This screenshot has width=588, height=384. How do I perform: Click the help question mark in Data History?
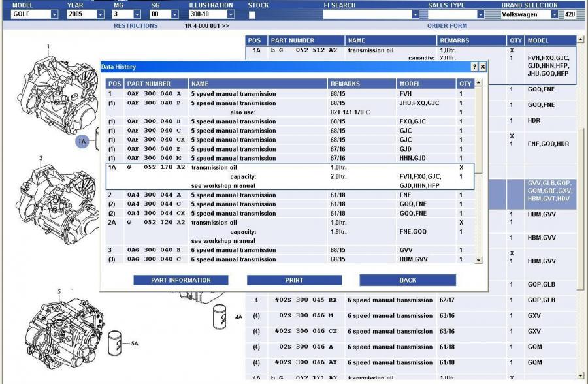point(474,67)
